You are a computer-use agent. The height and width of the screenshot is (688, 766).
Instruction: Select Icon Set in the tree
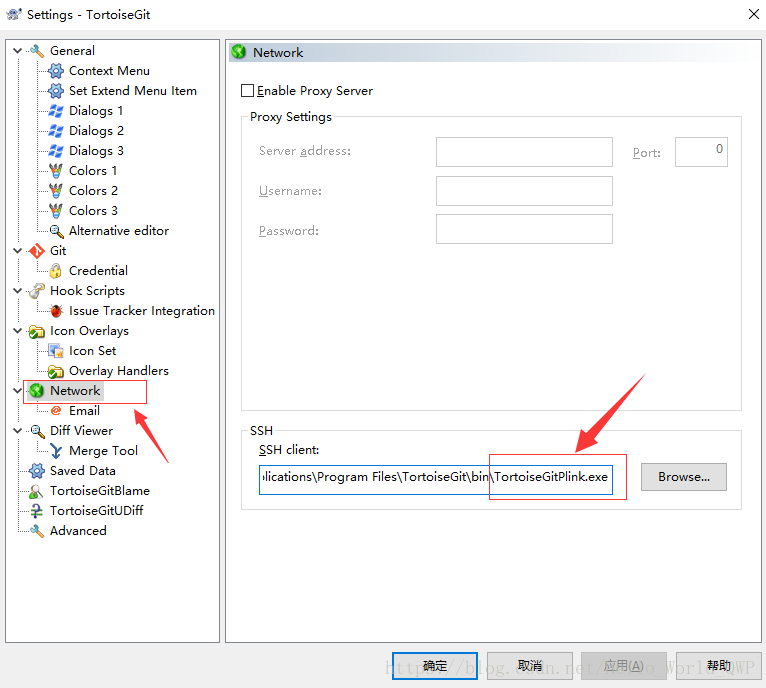(92, 351)
